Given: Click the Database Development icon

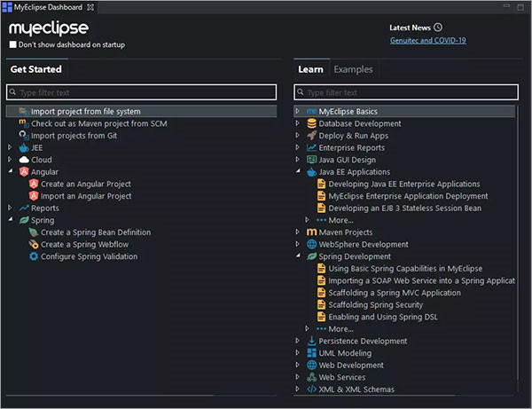Looking at the screenshot, I should coord(311,123).
